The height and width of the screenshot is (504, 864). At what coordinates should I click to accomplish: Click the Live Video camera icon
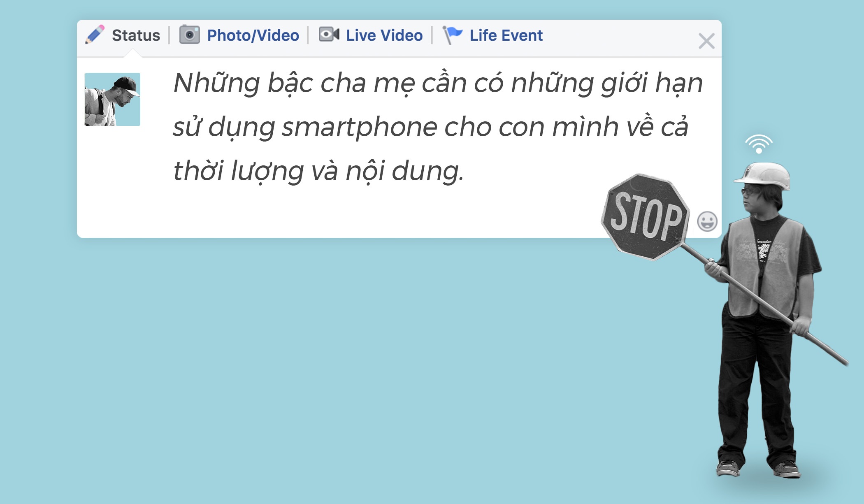pyautogui.click(x=329, y=35)
